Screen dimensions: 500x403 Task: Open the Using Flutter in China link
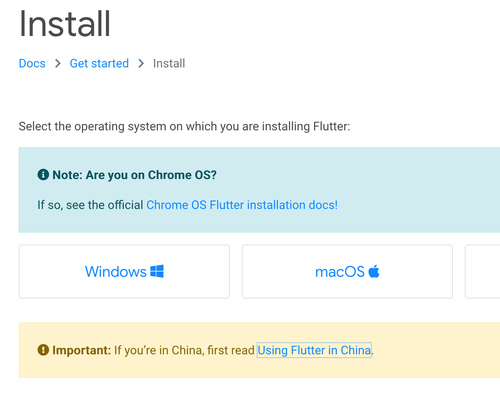click(314, 350)
